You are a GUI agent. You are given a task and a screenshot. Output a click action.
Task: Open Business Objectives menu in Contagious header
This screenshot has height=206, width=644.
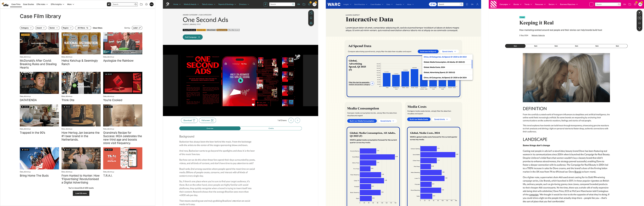coord(569,4)
